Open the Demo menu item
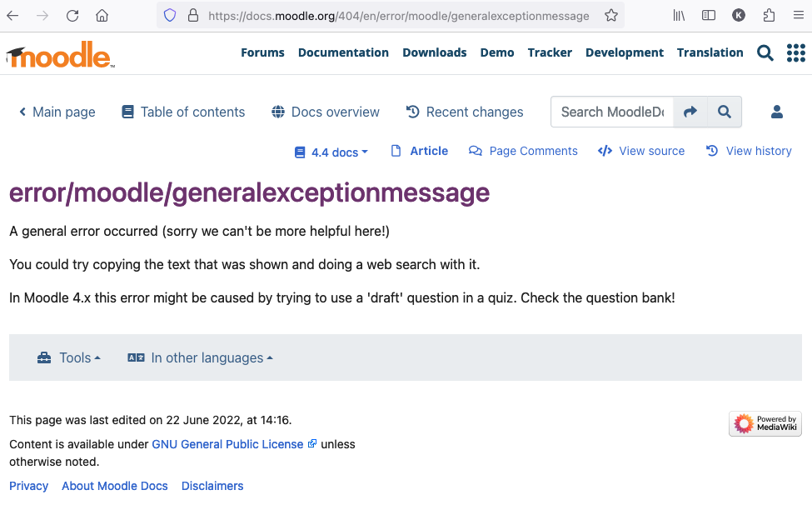Viewport: 812px width, 505px height. pyautogui.click(x=497, y=52)
